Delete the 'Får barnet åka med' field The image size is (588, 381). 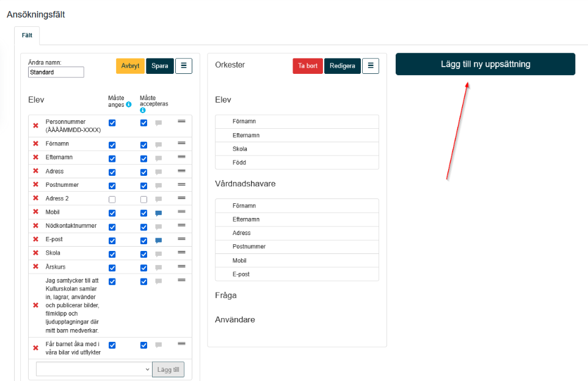pyautogui.click(x=35, y=348)
